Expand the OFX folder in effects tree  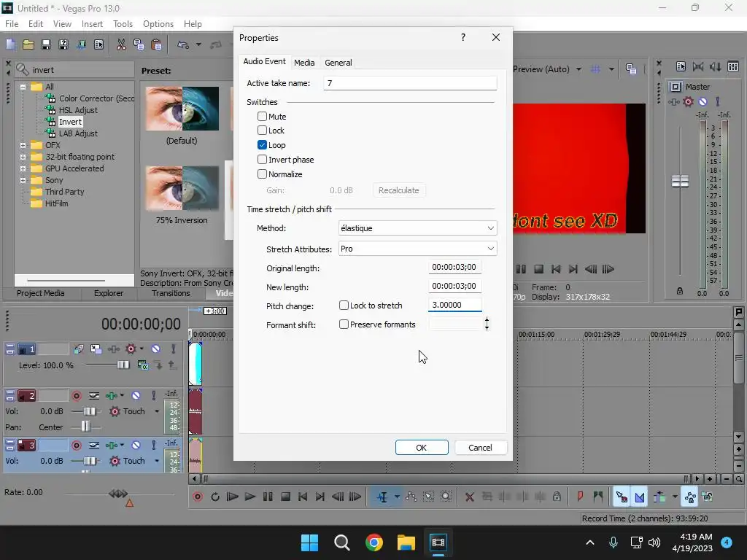coord(23,145)
